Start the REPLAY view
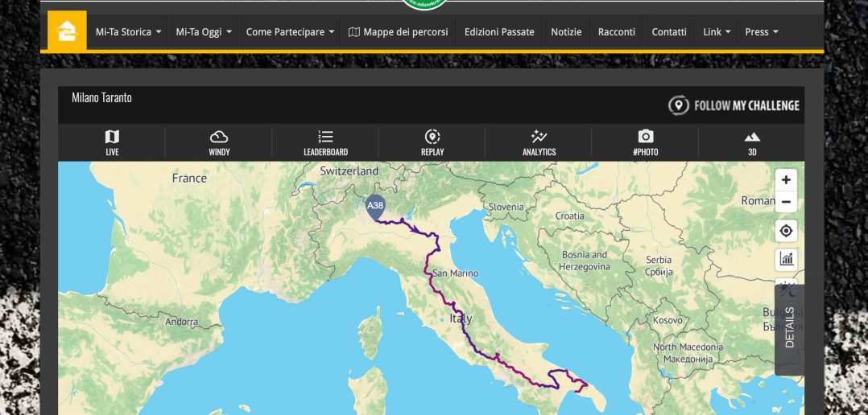Viewport: 868px width, 415px height. tap(432, 142)
